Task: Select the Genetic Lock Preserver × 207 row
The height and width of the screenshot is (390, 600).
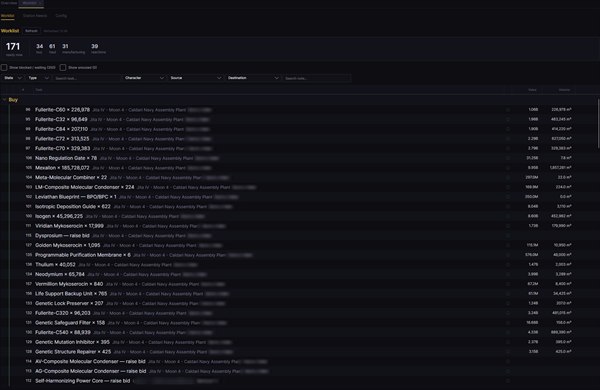Action: (298, 304)
